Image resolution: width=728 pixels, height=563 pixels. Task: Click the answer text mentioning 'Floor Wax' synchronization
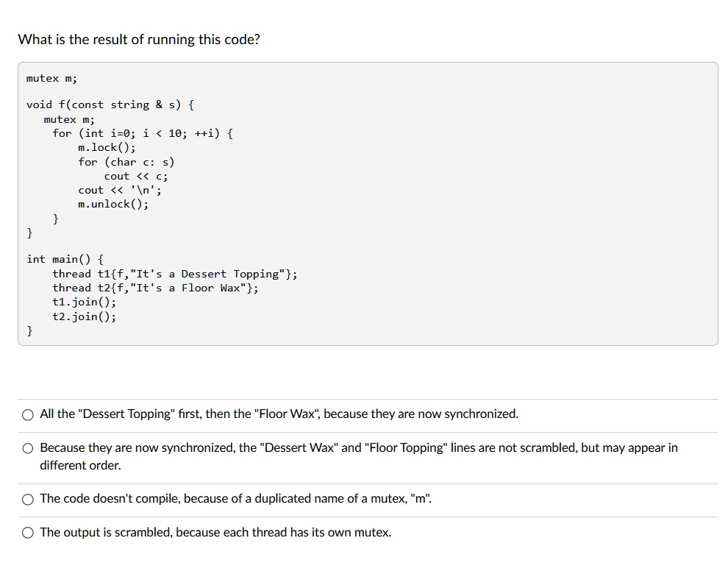coord(279,414)
